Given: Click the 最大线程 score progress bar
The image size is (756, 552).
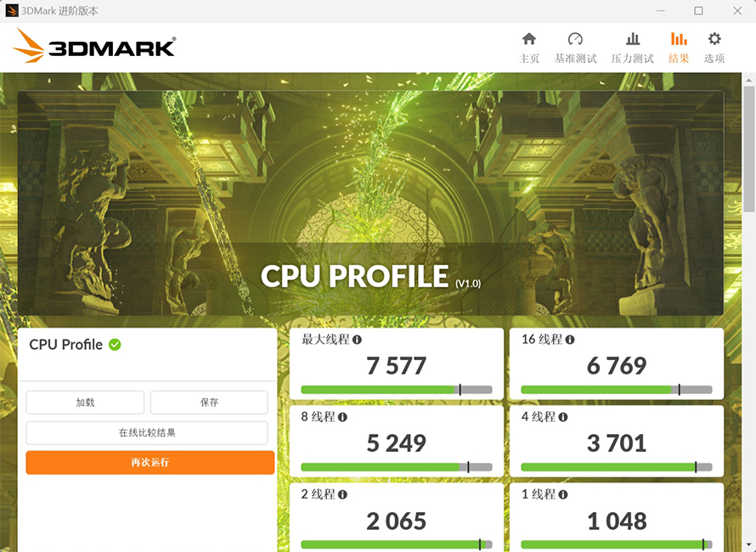Looking at the screenshot, I should (397, 390).
